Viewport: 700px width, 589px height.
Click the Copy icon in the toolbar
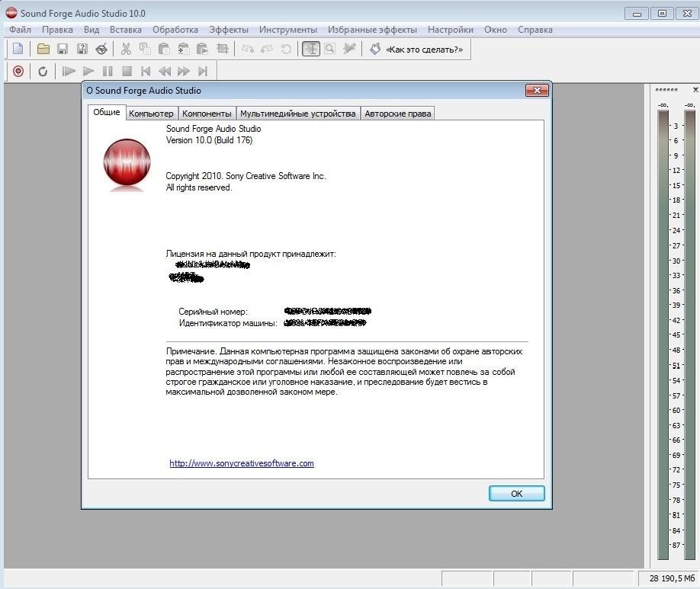(x=145, y=49)
